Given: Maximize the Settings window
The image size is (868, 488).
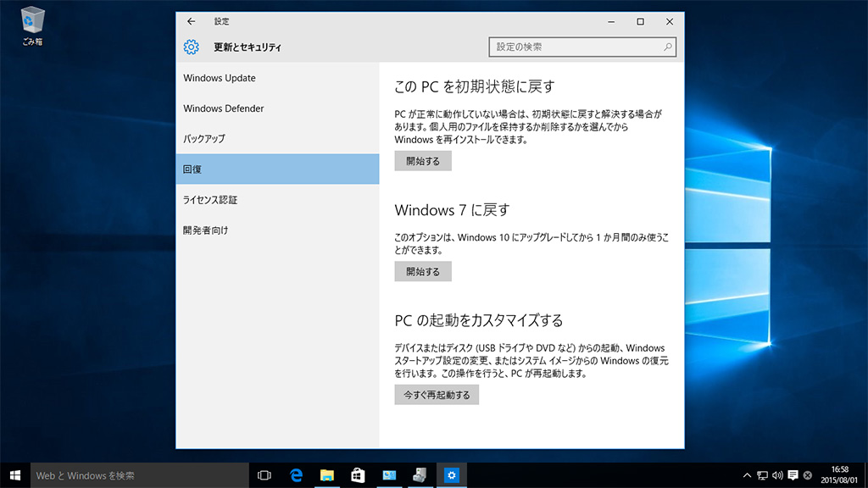Looking at the screenshot, I should [x=641, y=21].
